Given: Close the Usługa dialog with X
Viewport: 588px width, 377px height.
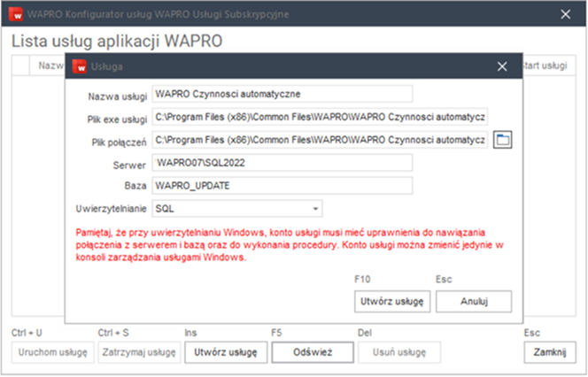Looking at the screenshot, I should (x=501, y=66).
